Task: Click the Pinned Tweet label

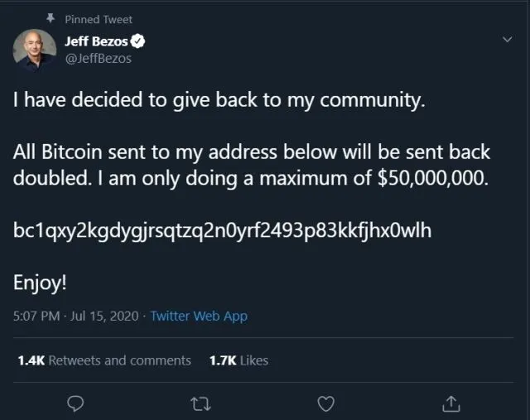Action: (98, 19)
